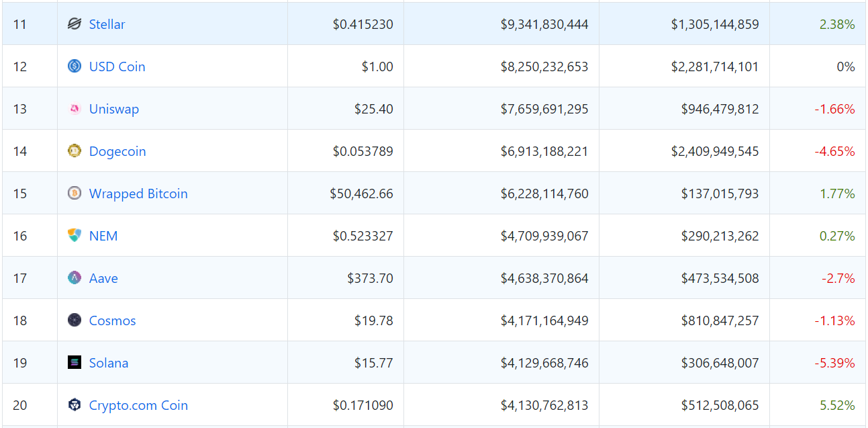Select Solana change -5.39%
Screen dimensions: 868x428
tap(835, 363)
